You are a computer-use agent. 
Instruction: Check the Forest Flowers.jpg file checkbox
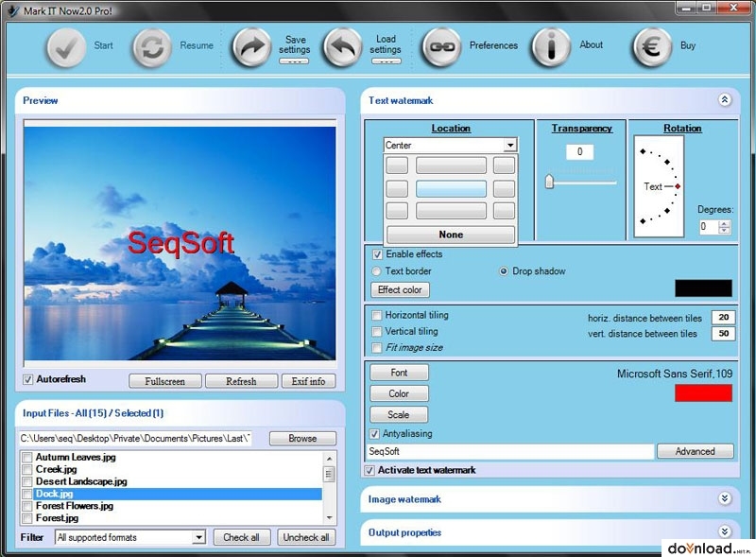click(x=27, y=506)
